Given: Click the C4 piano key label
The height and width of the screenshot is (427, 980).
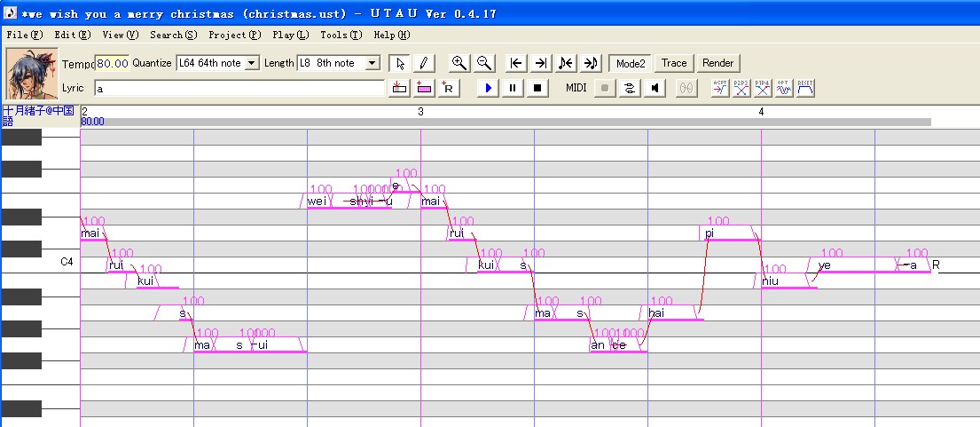Looking at the screenshot, I should pyautogui.click(x=67, y=262).
